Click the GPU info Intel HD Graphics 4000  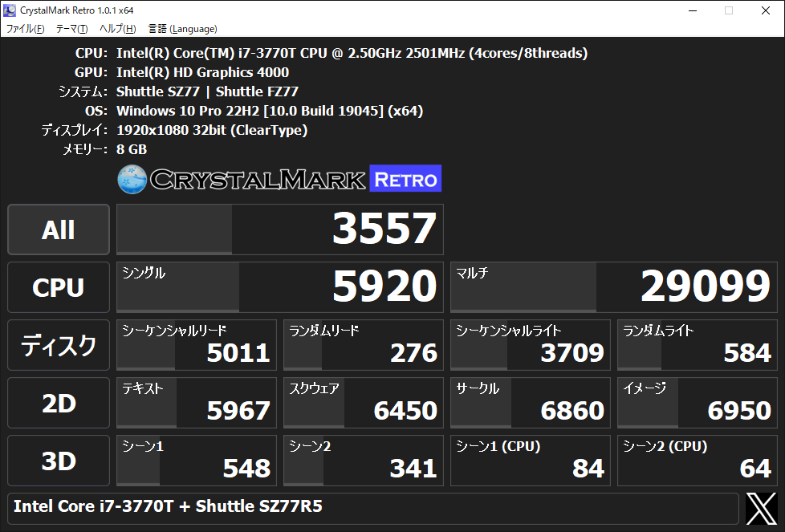point(203,72)
